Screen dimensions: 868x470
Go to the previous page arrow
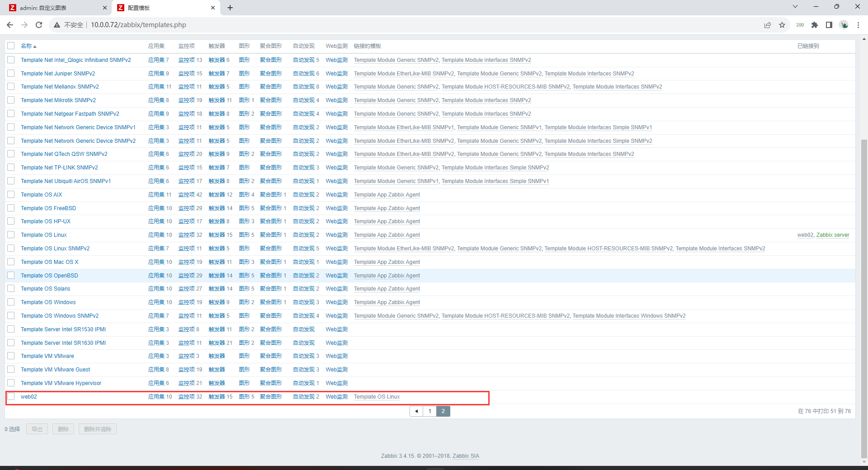click(416, 411)
